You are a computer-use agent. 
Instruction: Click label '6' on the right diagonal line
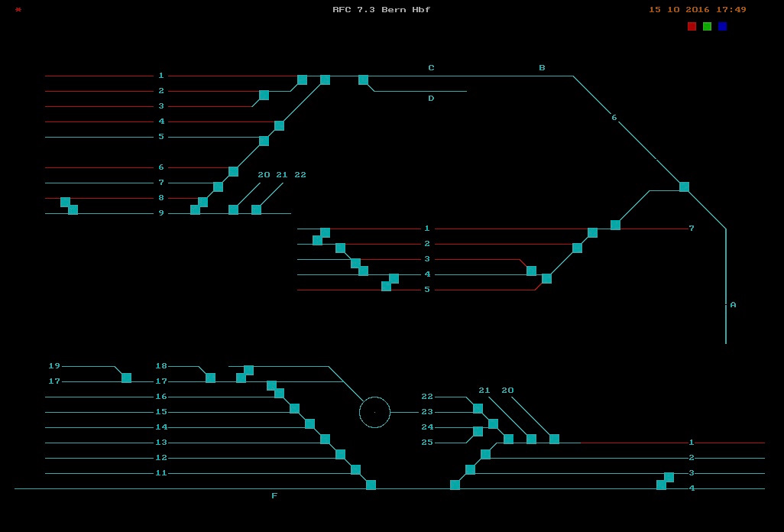(614, 118)
